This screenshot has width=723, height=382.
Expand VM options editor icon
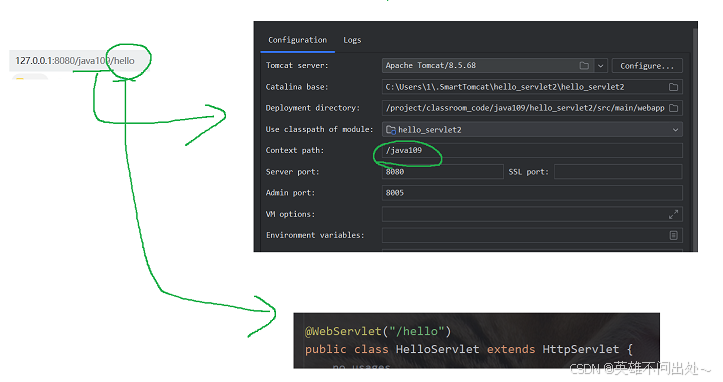(673, 214)
